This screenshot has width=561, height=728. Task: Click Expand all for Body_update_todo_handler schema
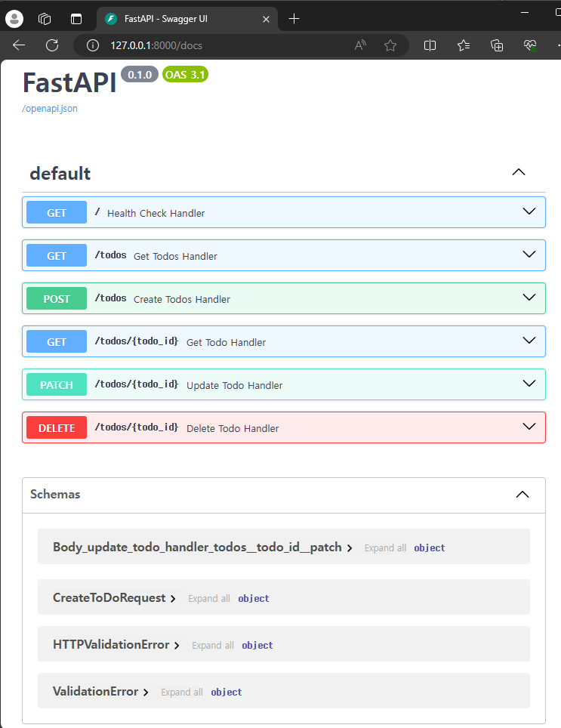385,548
